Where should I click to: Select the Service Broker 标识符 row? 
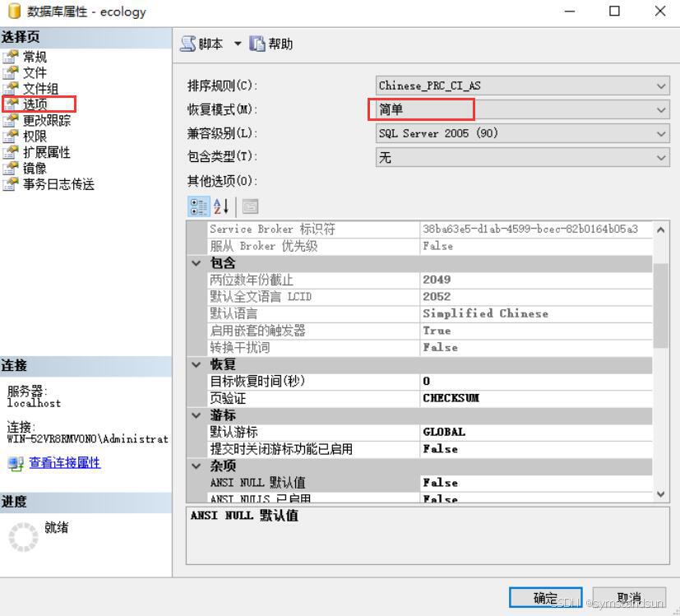429,229
